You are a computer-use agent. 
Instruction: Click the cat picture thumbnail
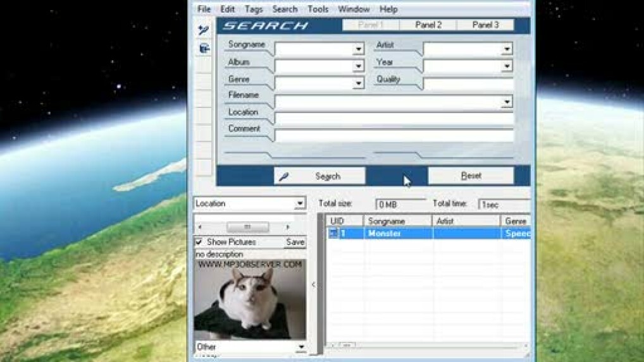click(x=249, y=300)
